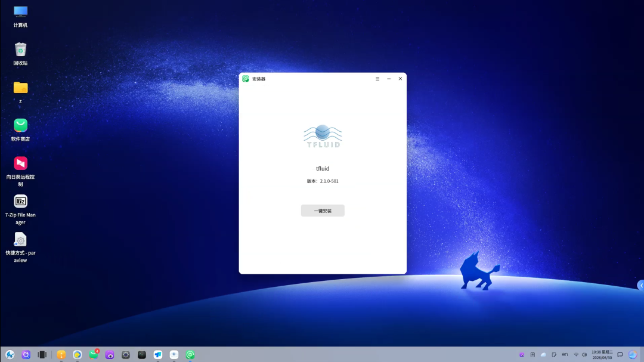644x362 pixels.
Task: Open the start menu launcher in the taskbar
Action: click(x=10, y=355)
